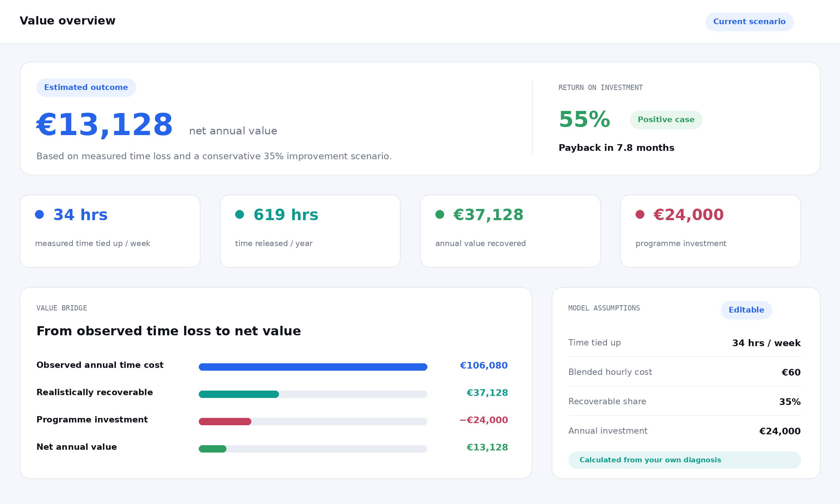Viewport: 840px width, 504px height.
Task: Click the RETURN ON INVESTMENT heading
Action: [x=601, y=87]
